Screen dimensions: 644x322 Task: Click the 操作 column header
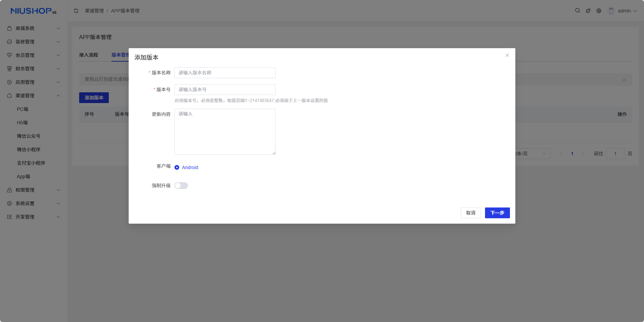click(622, 114)
